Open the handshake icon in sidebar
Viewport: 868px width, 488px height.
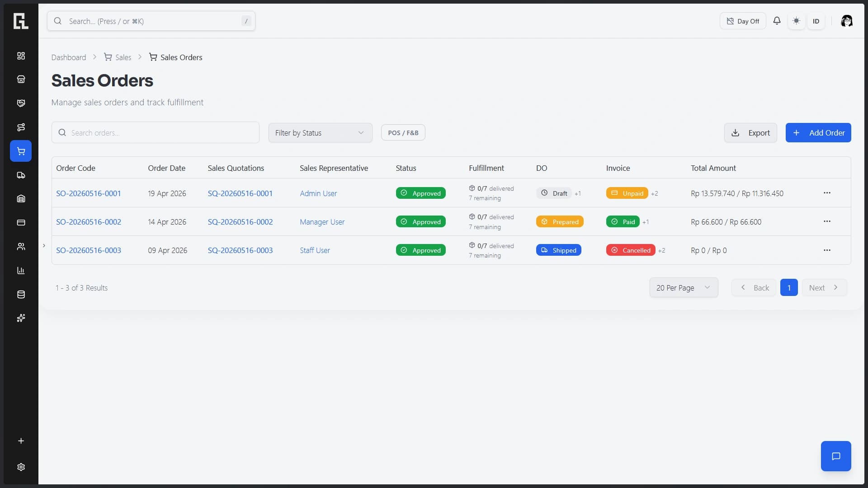[x=21, y=103]
